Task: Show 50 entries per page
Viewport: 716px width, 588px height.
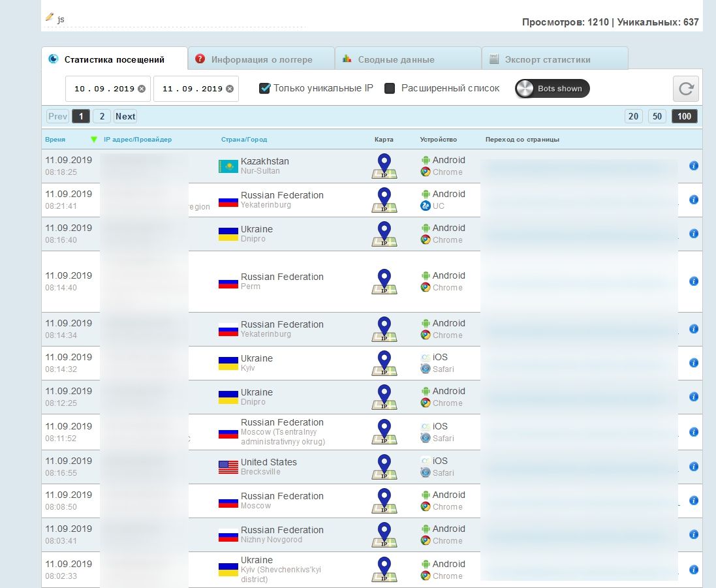Action: pos(657,116)
